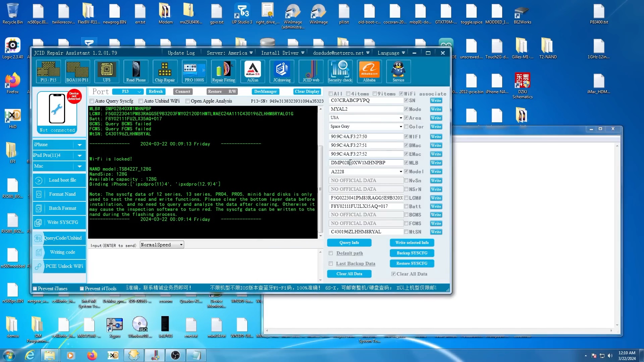Launch the Read Phone tool
The image size is (644, 362).
pos(136,71)
